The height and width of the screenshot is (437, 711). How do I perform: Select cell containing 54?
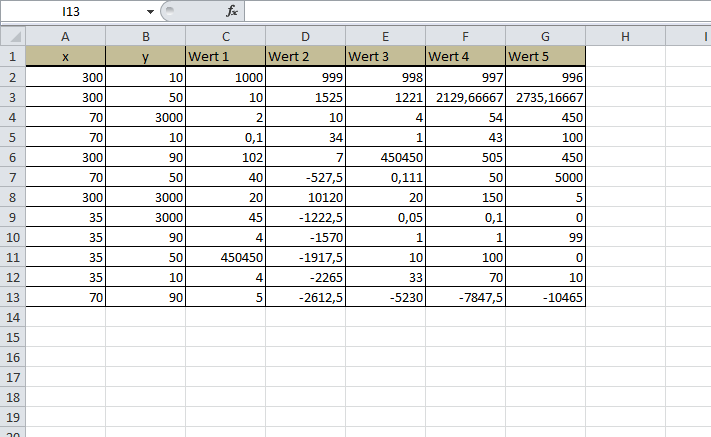(465, 117)
